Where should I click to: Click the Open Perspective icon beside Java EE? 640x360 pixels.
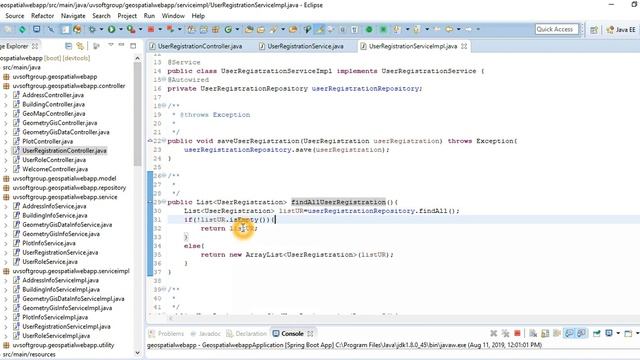click(594, 29)
